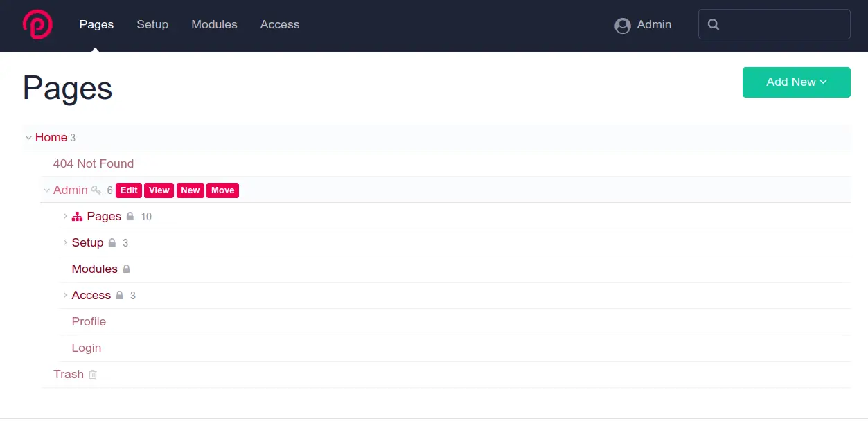The width and height of the screenshot is (868, 437).
Task: Click the Edit button on Admin row
Action: (129, 190)
